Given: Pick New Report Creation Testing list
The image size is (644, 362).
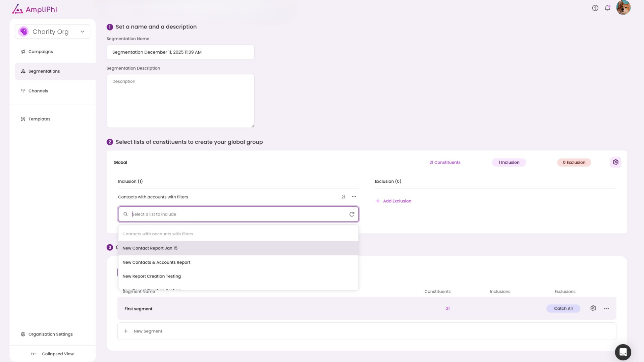Looking at the screenshot, I should (152, 276).
